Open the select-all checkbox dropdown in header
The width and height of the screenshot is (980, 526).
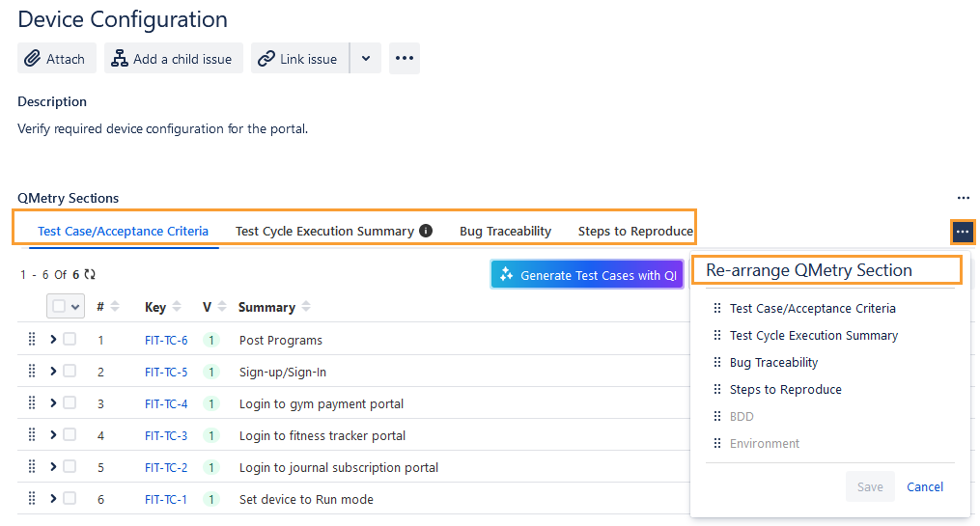pyautogui.click(x=74, y=307)
